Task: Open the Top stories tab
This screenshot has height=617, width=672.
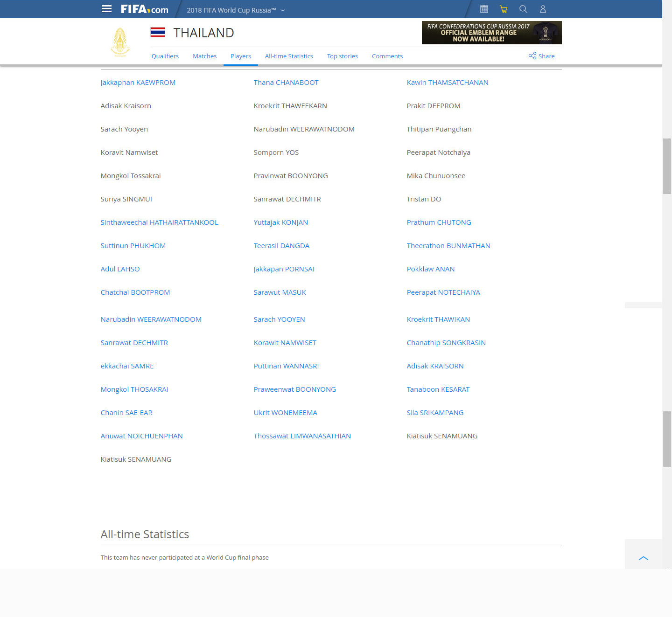Action: 343,56
